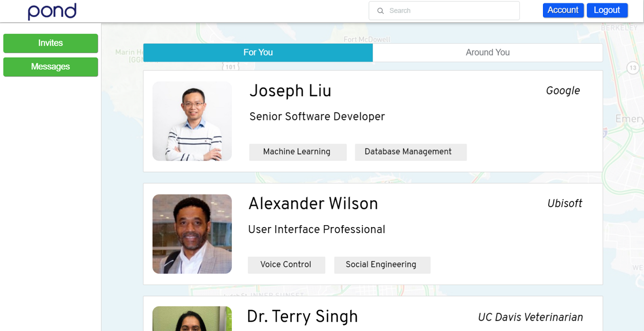
Task: Click the Senior Software Developer title
Action: [x=317, y=117]
